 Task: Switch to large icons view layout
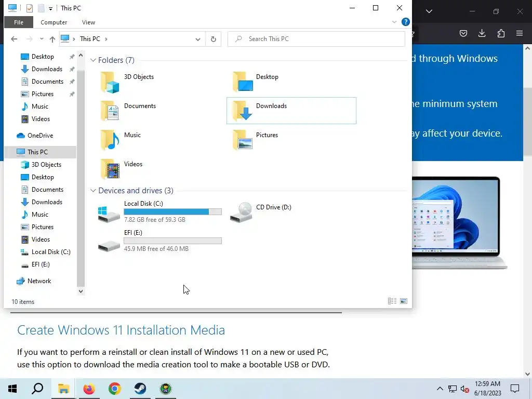click(x=404, y=301)
